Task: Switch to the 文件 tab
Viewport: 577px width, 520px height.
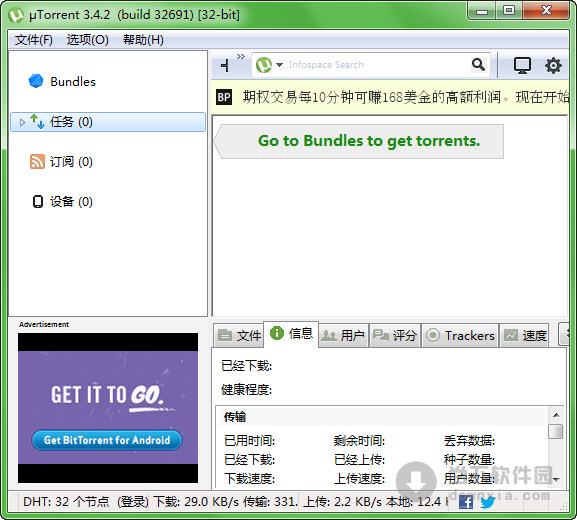Action: [239, 335]
